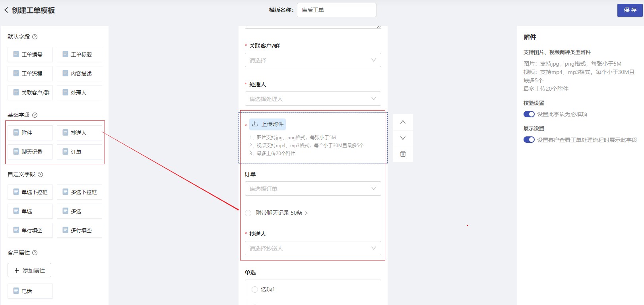The image size is (644, 305).
Task: Move the attachment field up with the up arrow
Action: pyautogui.click(x=403, y=122)
